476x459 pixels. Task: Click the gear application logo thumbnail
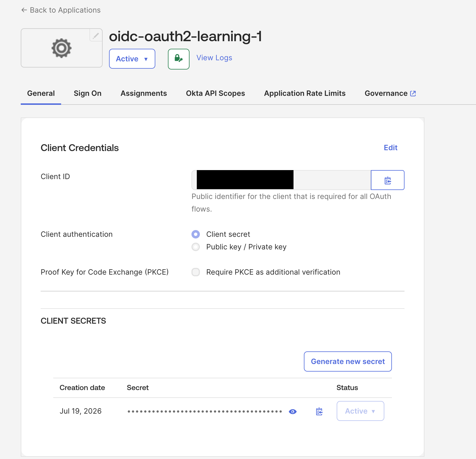click(x=62, y=48)
